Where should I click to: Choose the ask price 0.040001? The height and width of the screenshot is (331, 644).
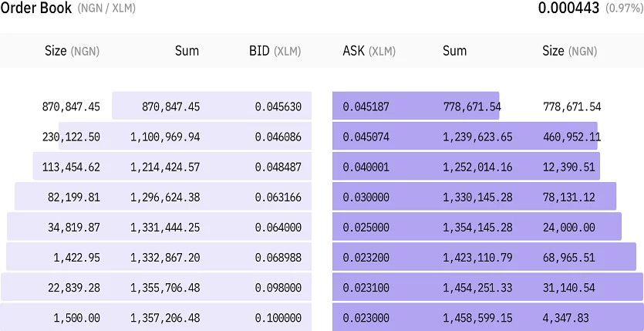[x=366, y=167]
